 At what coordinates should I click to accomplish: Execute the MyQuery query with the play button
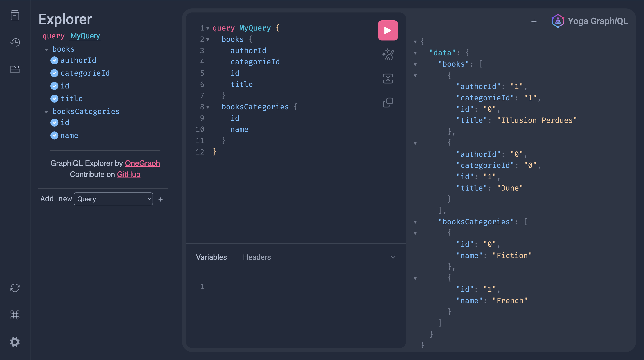[388, 30]
